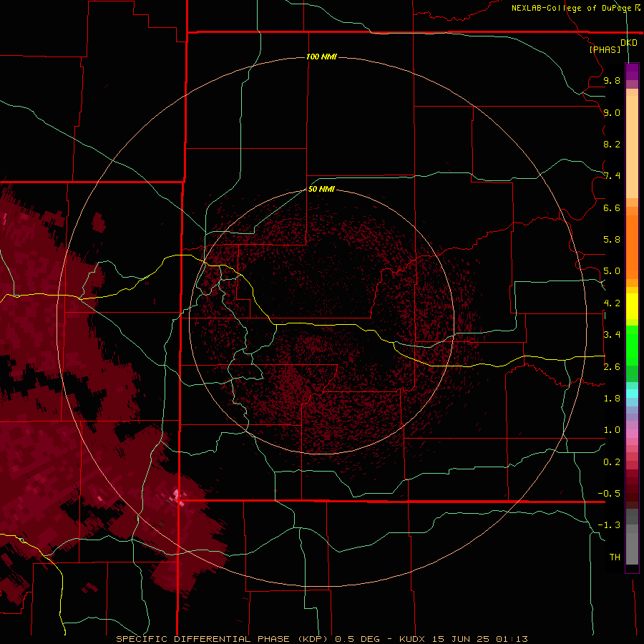Click the 7.4 legend value
The width and height of the screenshot is (644, 644).
612,176
